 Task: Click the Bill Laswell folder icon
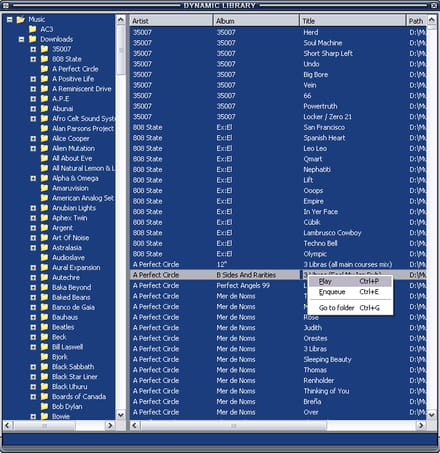tap(44, 347)
